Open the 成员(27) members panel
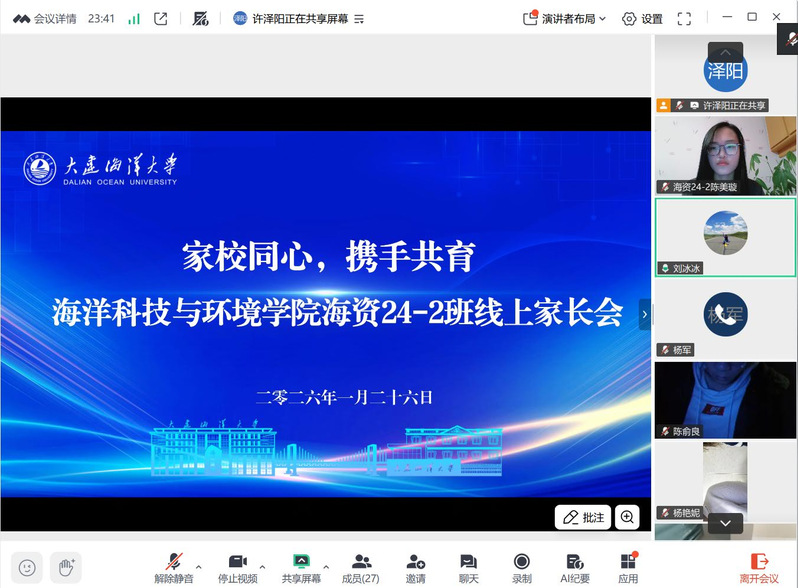This screenshot has height=588, width=798. pyautogui.click(x=362, y=567)
